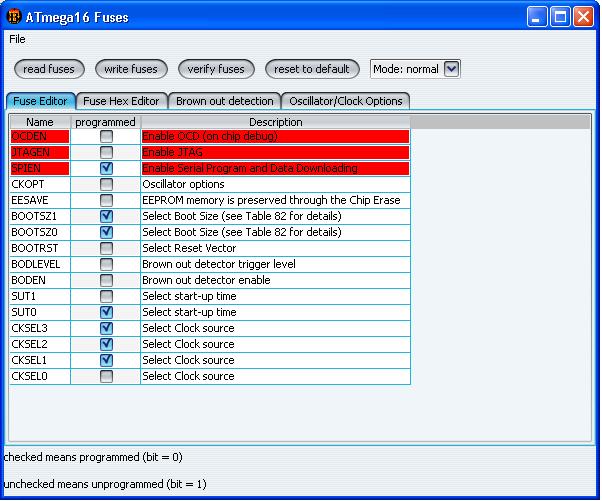The height and width of the screenshot is (501, 602).
Task: Click the programmed column header
Action: click(106, 122)
